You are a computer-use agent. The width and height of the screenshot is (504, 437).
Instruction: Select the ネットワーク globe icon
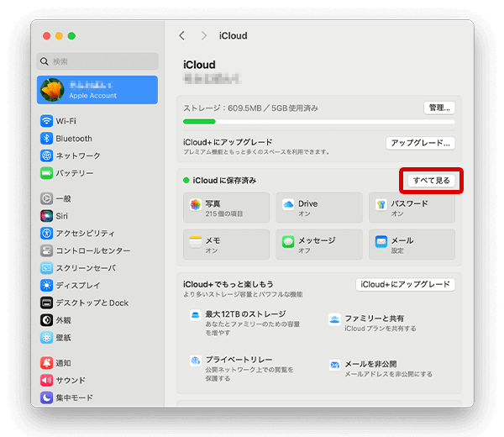46,155
